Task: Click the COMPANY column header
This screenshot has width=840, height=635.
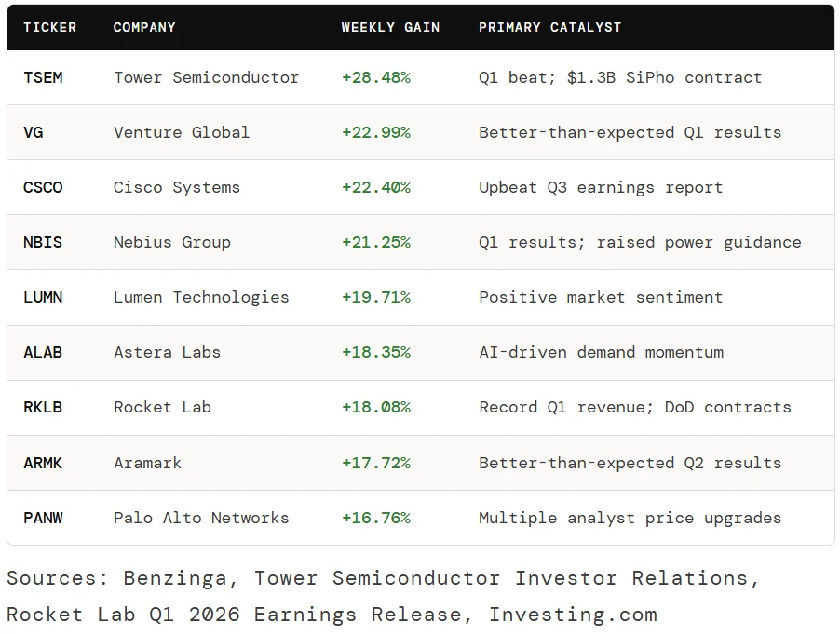Action: click(x=144, y=27)
